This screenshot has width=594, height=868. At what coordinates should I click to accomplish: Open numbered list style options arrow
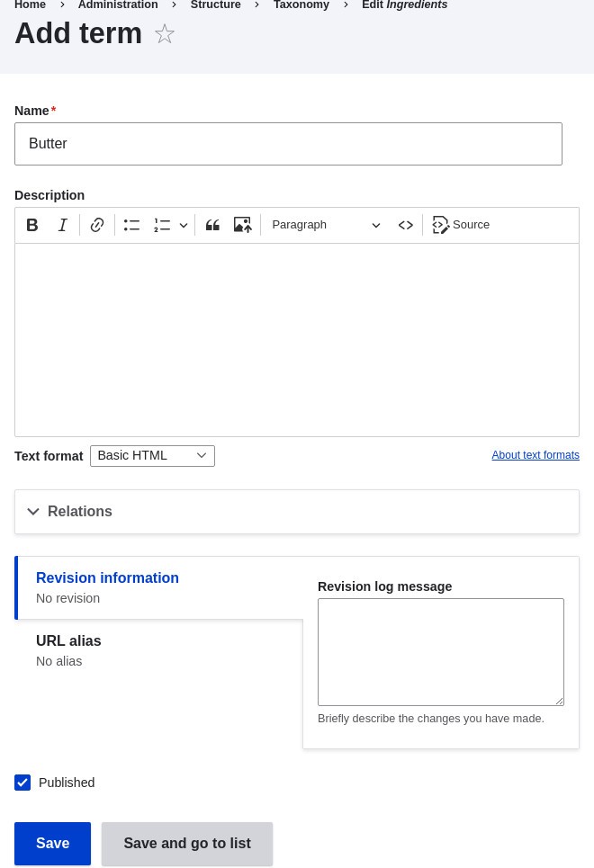(184, 225)
